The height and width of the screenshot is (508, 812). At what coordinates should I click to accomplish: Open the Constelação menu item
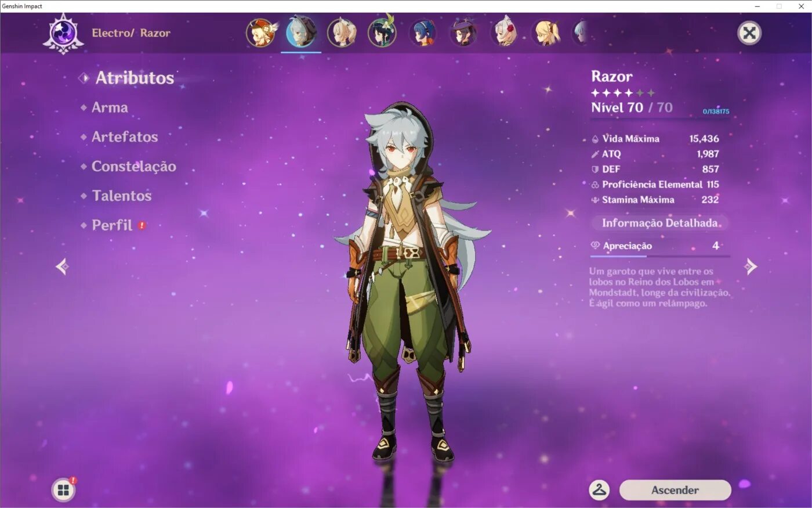pos(133,167)
